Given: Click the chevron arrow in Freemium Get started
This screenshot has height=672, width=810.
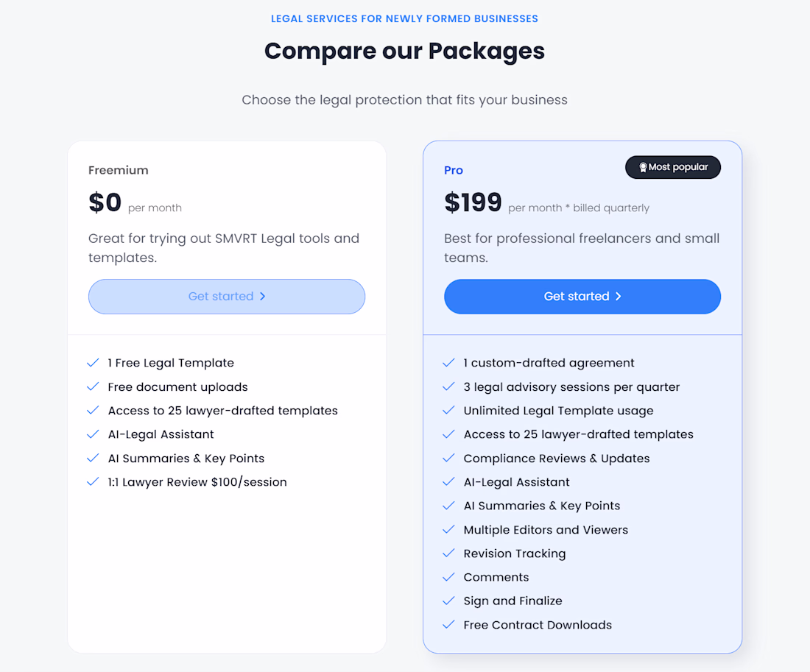Looking at the screenshot, I should tap(262, 297).
